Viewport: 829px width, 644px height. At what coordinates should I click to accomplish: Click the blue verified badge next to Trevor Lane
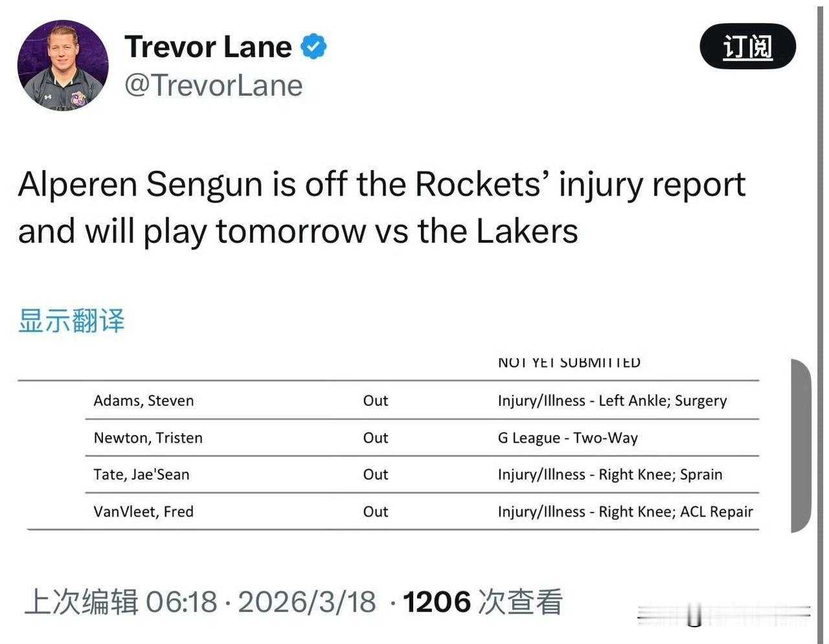point(313,45)
